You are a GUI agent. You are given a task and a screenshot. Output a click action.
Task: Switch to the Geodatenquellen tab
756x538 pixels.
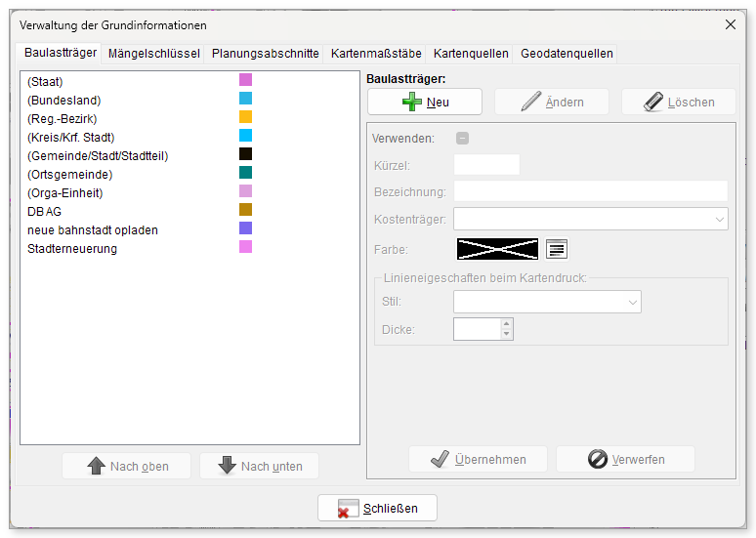(567, 54)
